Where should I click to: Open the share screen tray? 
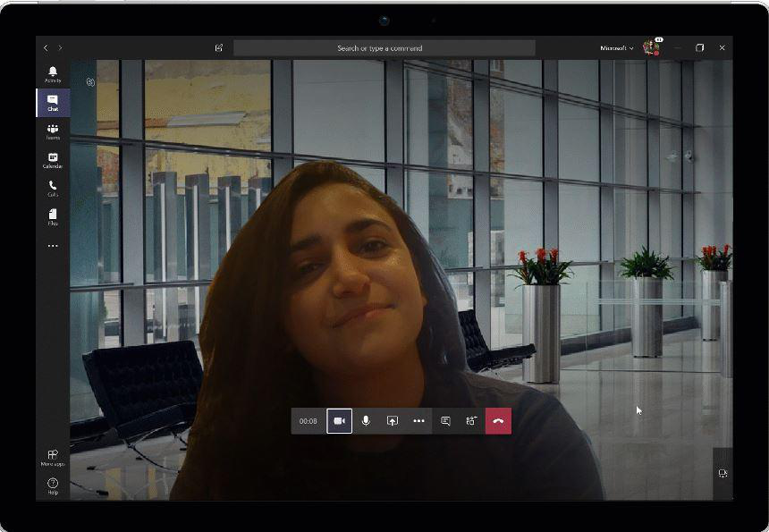coord(393,421)
